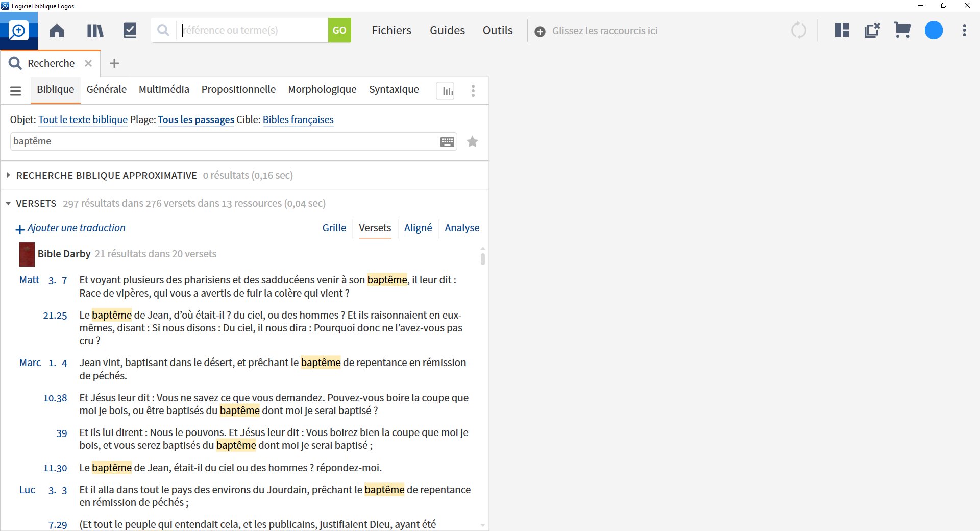
Task: Open verse reference 39 in Marc
Action: (62, 433)
